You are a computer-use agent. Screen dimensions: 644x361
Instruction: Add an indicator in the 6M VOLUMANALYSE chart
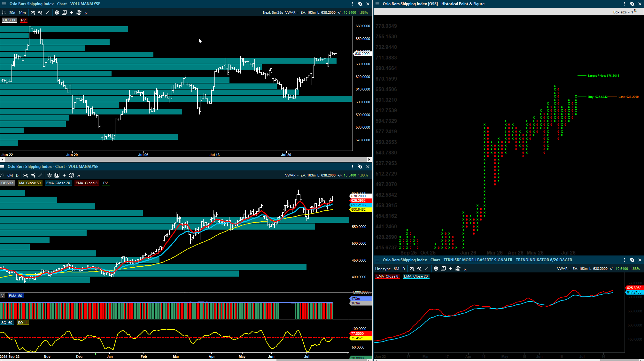[26, 175]
